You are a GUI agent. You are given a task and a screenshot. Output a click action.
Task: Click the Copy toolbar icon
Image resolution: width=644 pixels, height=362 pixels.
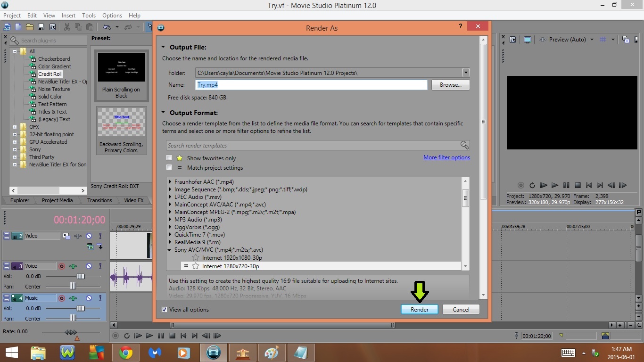[78, 27]
